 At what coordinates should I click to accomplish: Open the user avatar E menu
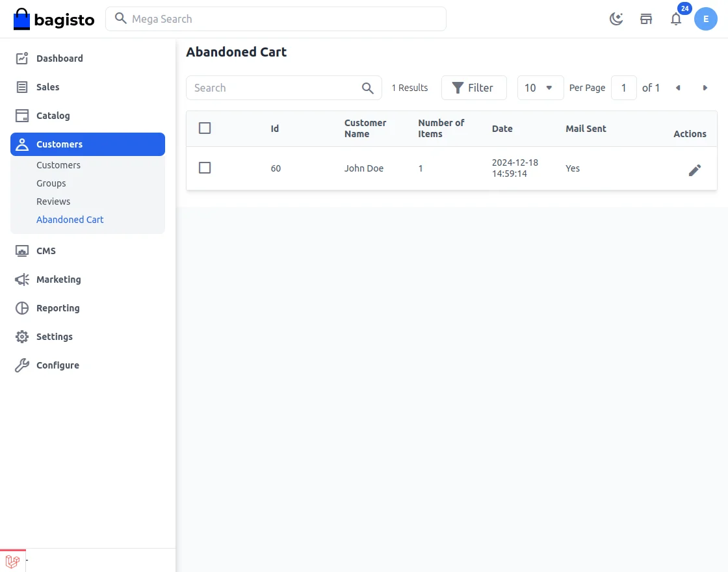click(x=706, y=19)
